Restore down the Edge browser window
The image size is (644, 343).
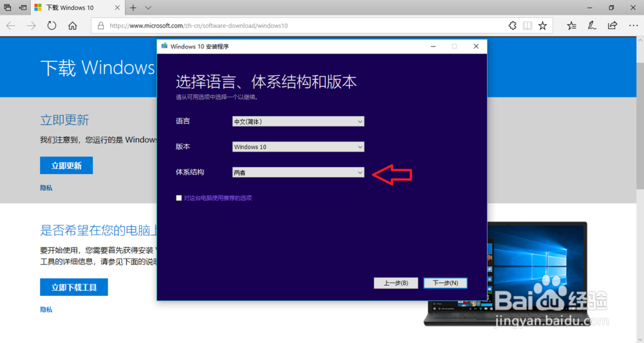coord(611,7)
